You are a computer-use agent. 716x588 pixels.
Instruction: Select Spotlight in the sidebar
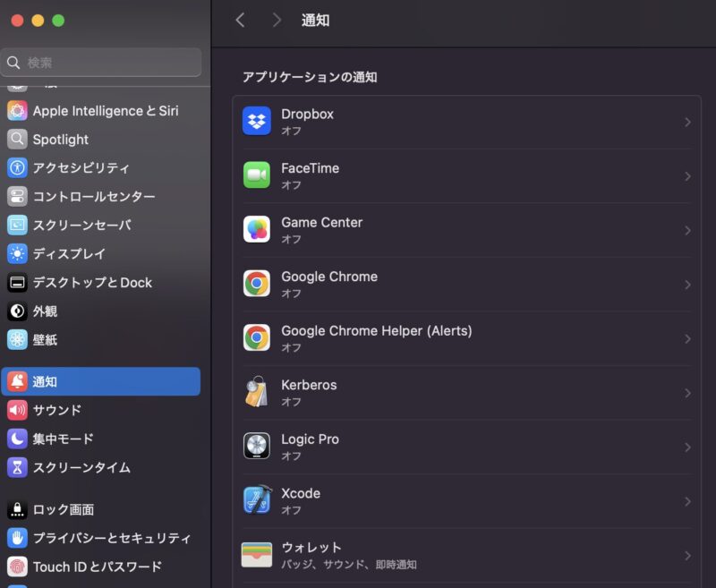tap(101, 140)
